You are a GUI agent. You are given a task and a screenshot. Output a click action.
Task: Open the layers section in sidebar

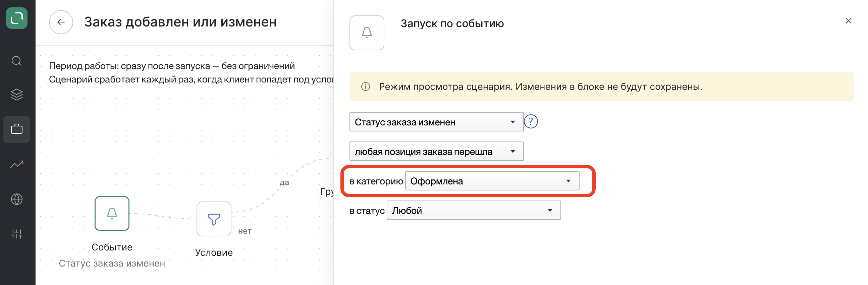coord(17,95)
